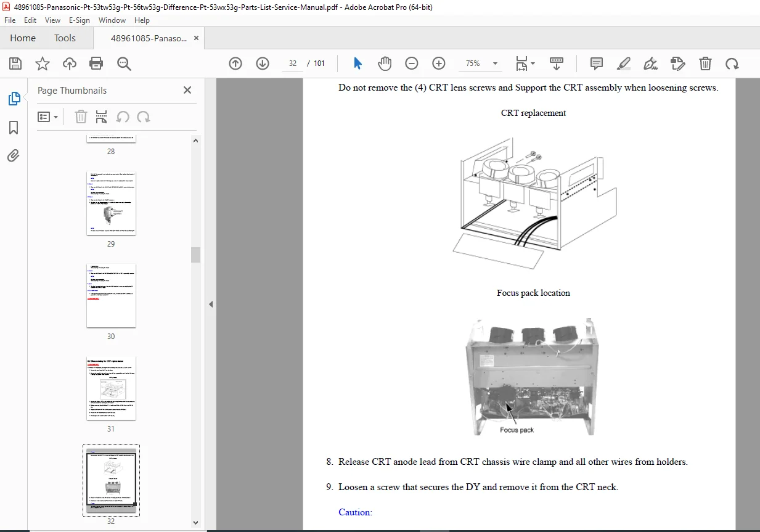
Task: Add a comment with the sticky note tool
Action: coord(597,63)
